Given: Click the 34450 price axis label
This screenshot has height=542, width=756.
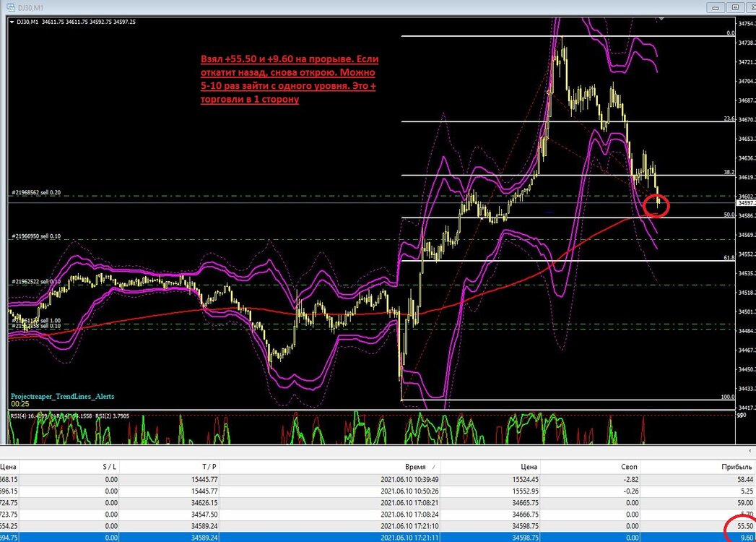Looking at the screenshot, I should 747,370.
